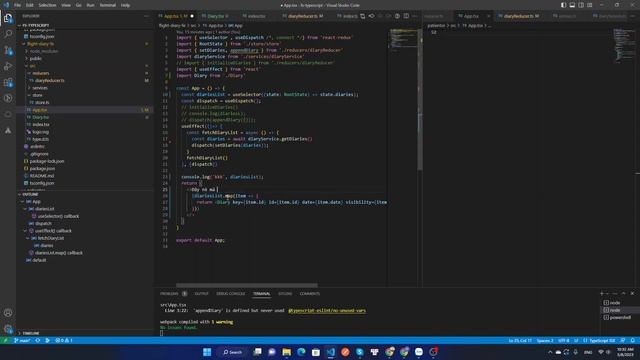
Task: Click the left editor horizontal scrollbar
Action: 247,285
